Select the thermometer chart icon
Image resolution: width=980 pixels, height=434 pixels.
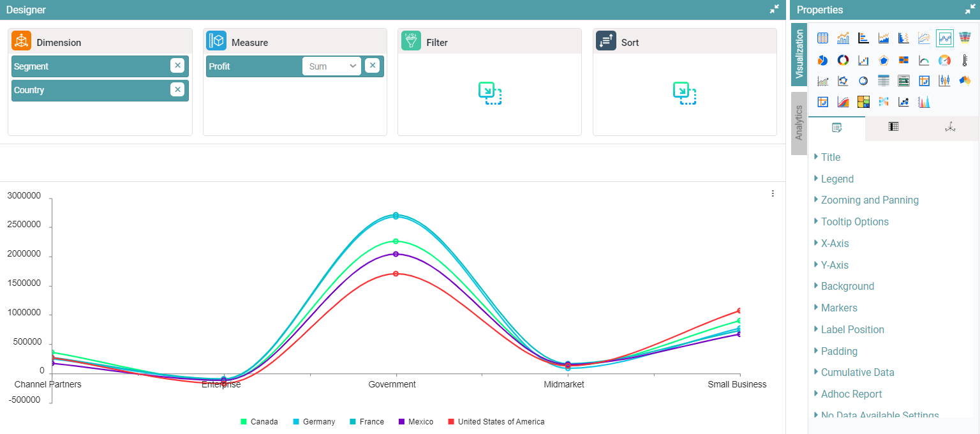point(965,60)
